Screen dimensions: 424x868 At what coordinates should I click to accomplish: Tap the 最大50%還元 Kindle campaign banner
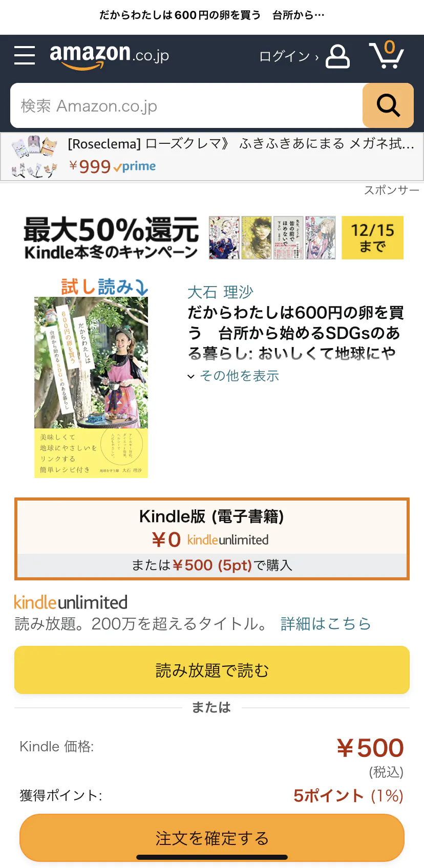213,237
